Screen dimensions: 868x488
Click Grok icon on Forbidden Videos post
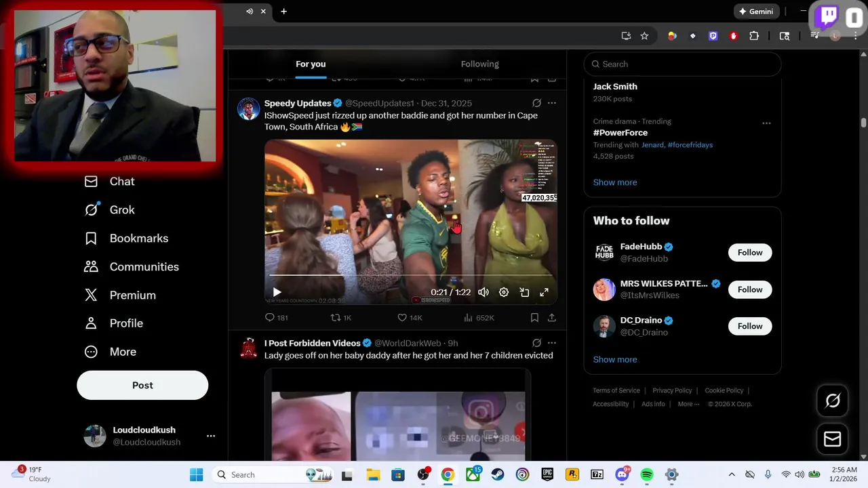536,343
